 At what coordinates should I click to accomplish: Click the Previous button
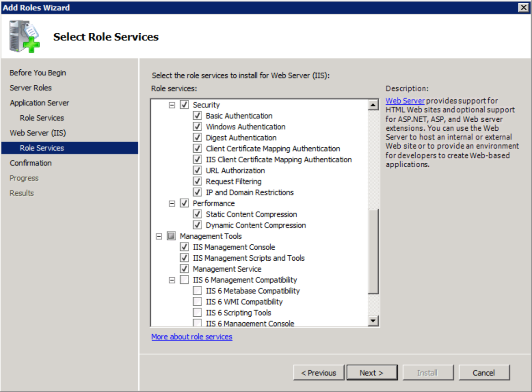(x=319, y=373)
